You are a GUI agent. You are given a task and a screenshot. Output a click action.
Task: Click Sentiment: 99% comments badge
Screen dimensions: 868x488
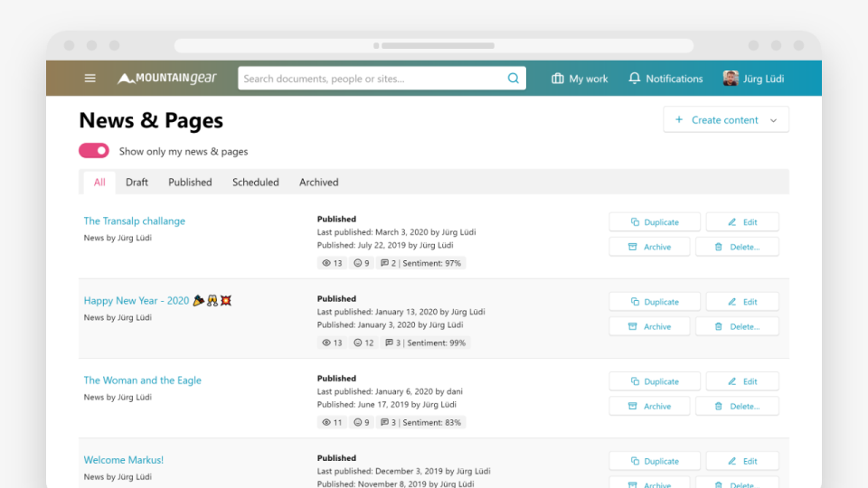425,343
